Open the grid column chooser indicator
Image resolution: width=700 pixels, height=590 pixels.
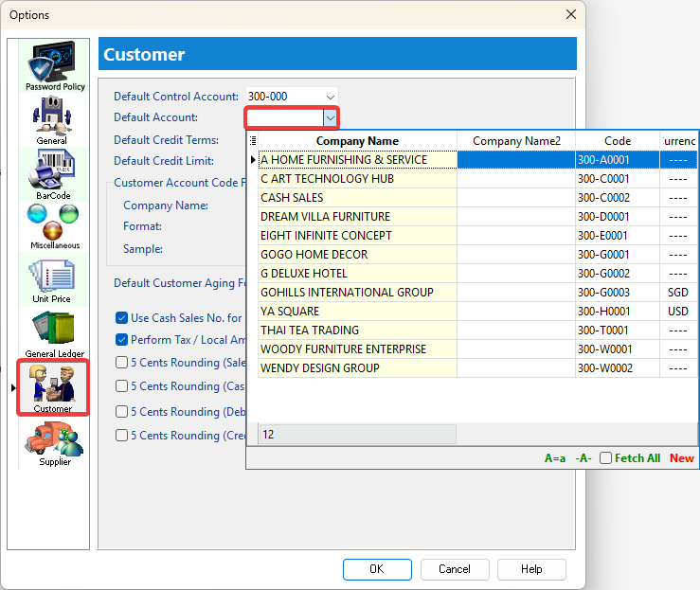click(253, 141)
